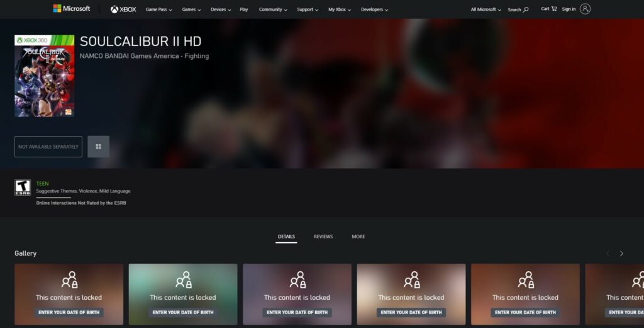644x328 pixels.
Task: Click the Gallery heading
Action: coord(25,253)
